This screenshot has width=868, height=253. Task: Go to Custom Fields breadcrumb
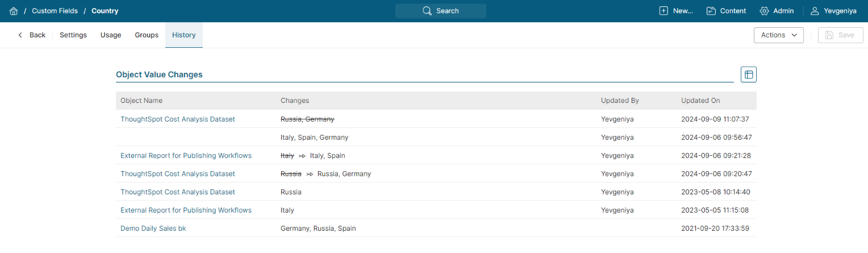pyautogui.click(x=55, y=11)
